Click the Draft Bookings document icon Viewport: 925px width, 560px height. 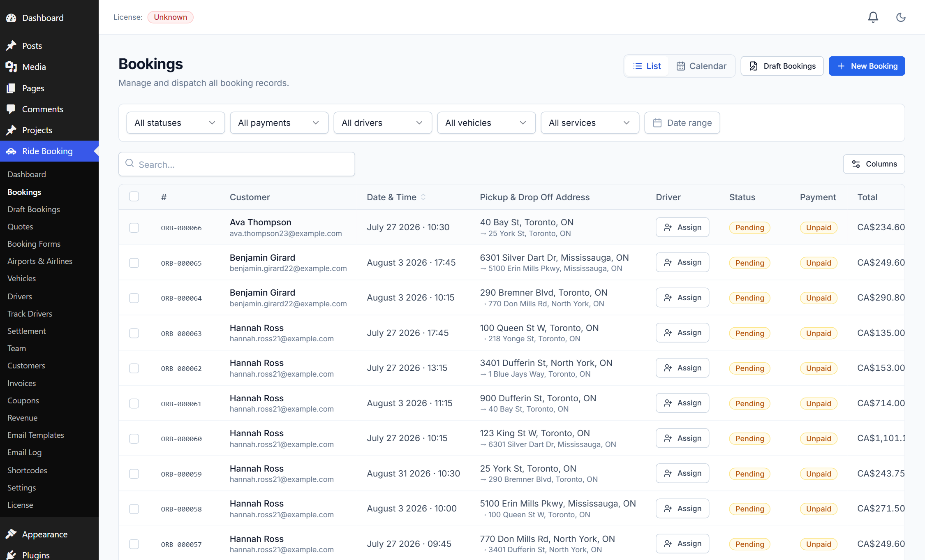click(753, 66)
